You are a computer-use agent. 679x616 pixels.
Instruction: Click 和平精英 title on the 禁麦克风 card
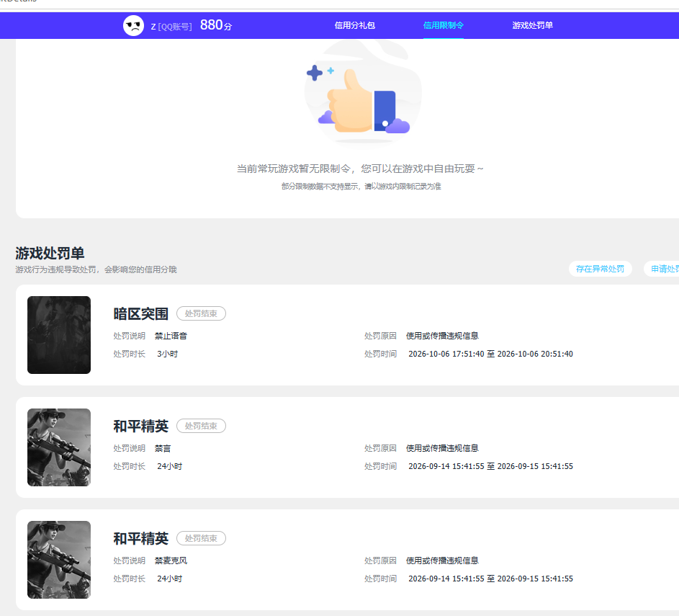(x=140, y=538)
